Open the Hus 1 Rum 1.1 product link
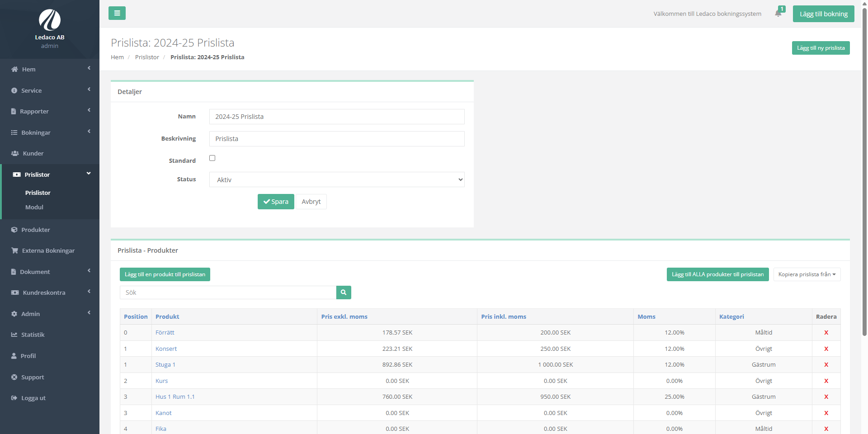The image size is (868, 434). click(x=175, y=397)
